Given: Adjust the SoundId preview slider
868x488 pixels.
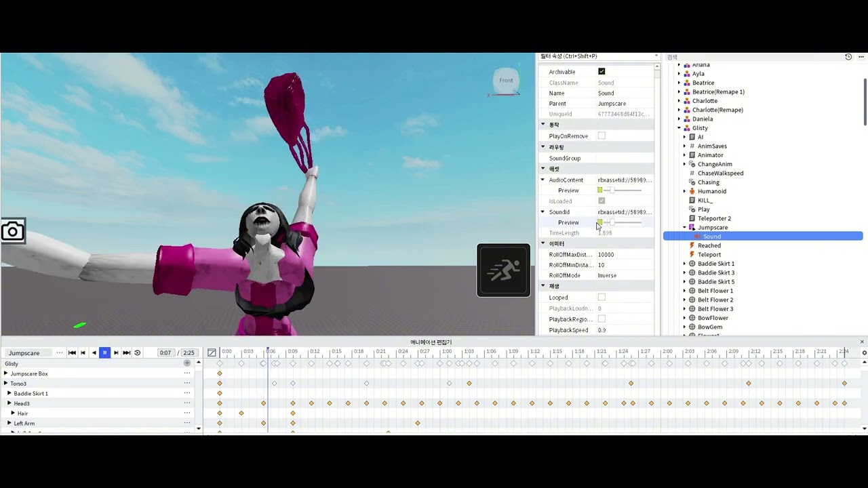Looking at the screenshot, I should [x=623, y=222].
